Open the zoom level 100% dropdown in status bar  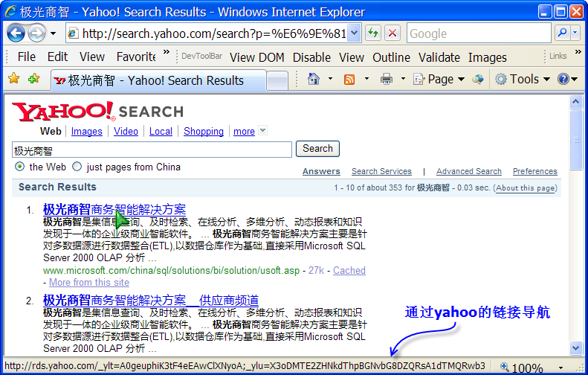(560, 368)
